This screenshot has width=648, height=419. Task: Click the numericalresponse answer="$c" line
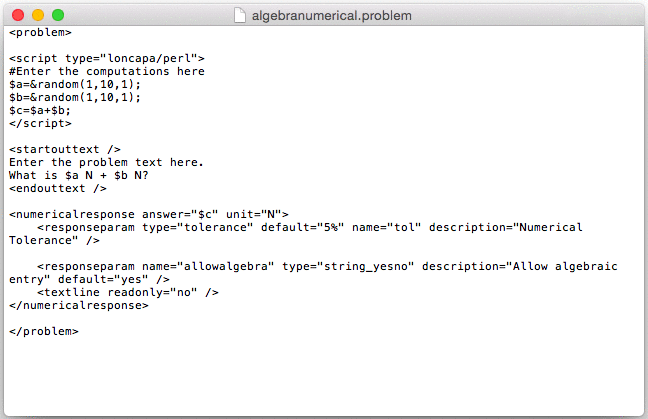click(149, 214)
